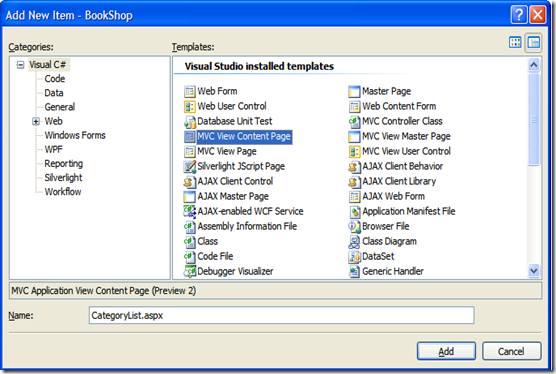Click the templates list scrollbar thumb
This screenshot has height=374, width=556.
click(534, 119)
